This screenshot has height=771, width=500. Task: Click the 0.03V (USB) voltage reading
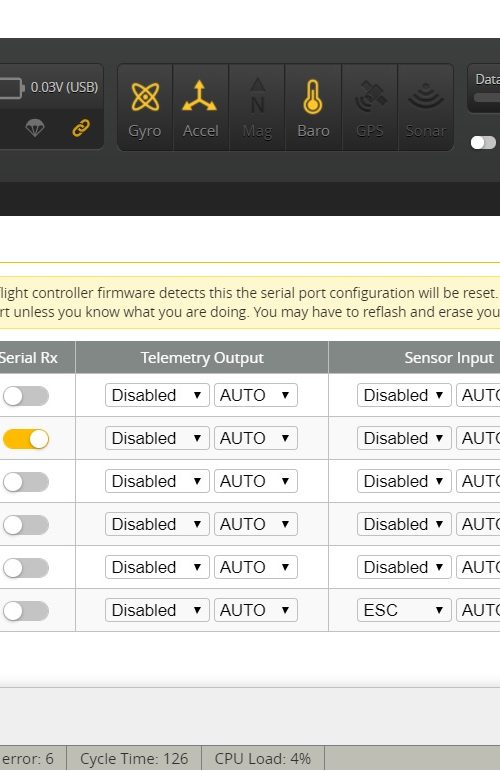point(64,88)
